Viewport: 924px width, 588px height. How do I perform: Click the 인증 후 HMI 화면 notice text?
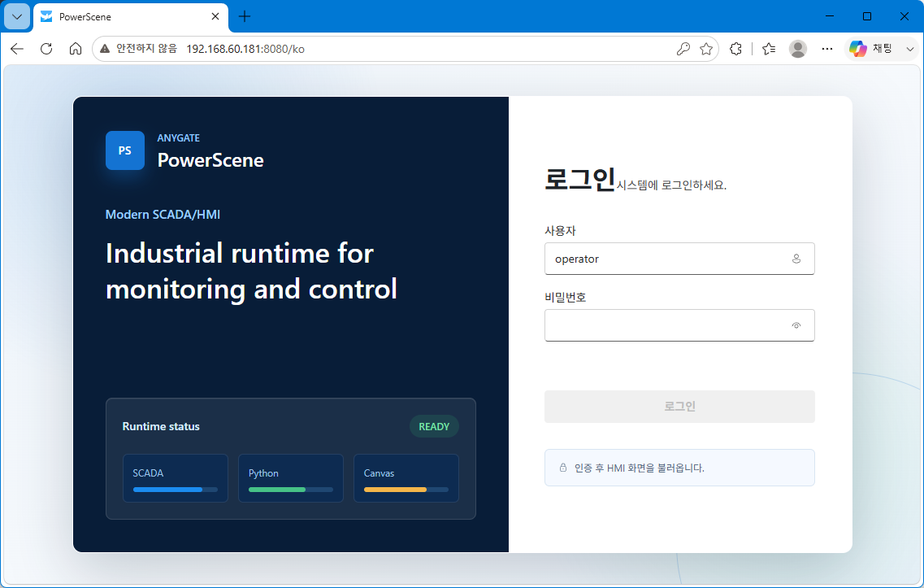click(640, 468)
